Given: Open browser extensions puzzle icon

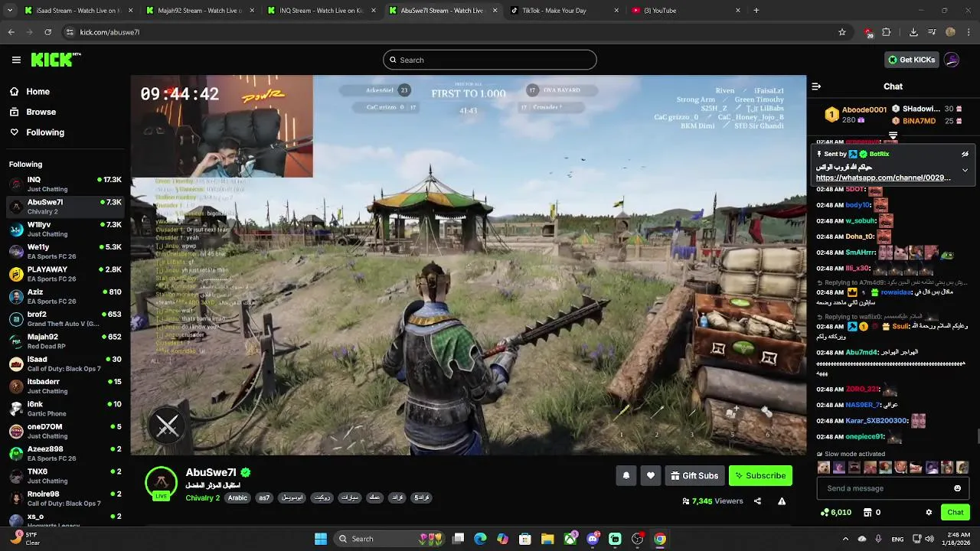Looking at the screenshot, I should (887, 32).
